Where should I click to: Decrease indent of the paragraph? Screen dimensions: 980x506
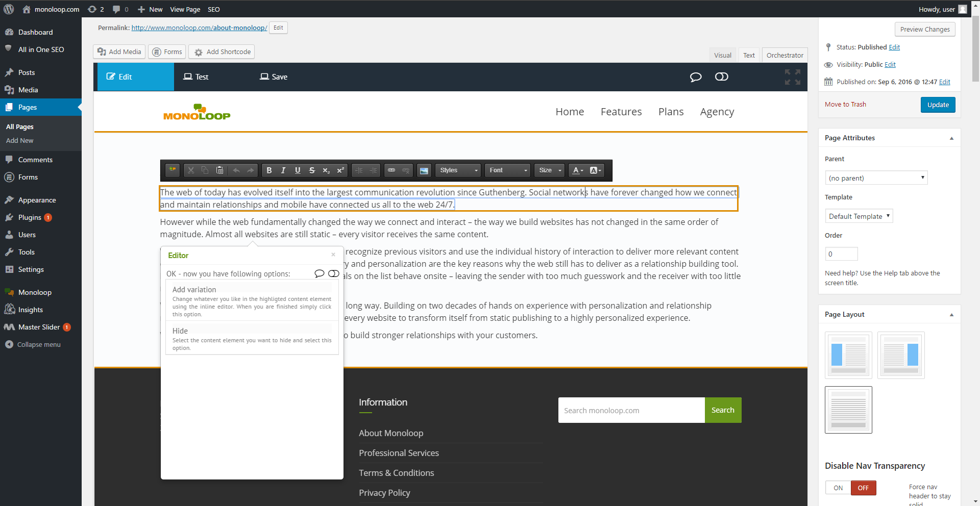tap(359, 170)
